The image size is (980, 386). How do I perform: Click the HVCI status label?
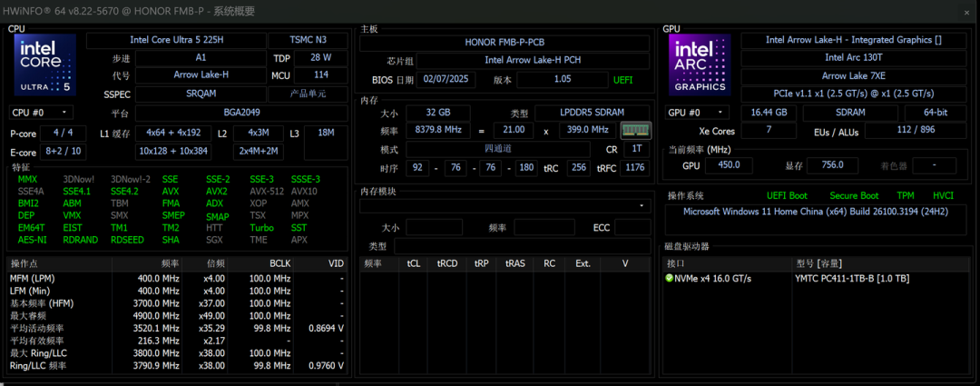[943, 196]
